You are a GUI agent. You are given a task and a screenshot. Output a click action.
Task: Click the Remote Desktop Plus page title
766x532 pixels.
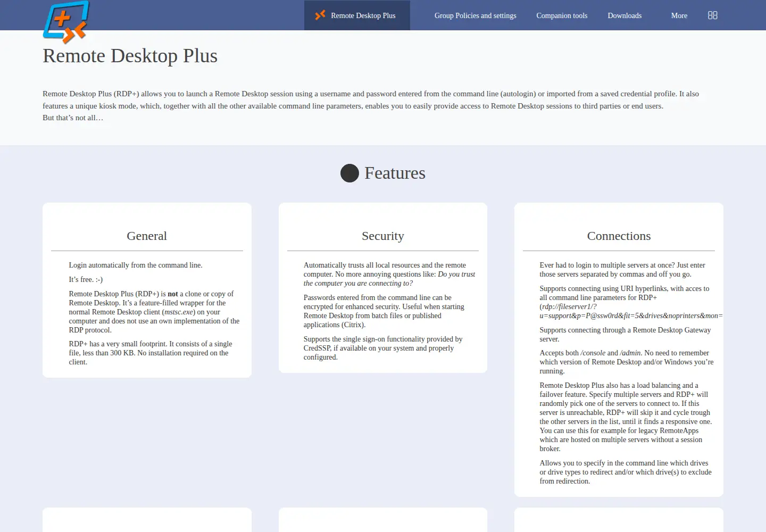pos(130,56)
